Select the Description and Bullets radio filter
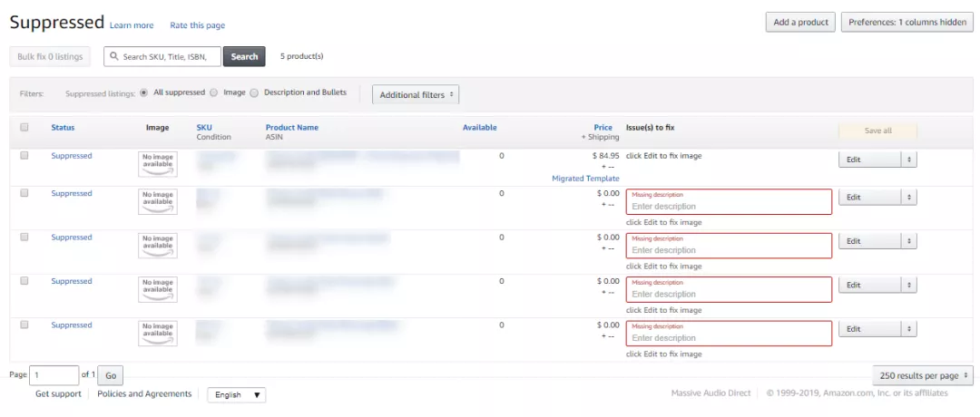Image resolution: width=980 pixels, height=417 pixels. (x=254, y=92)
